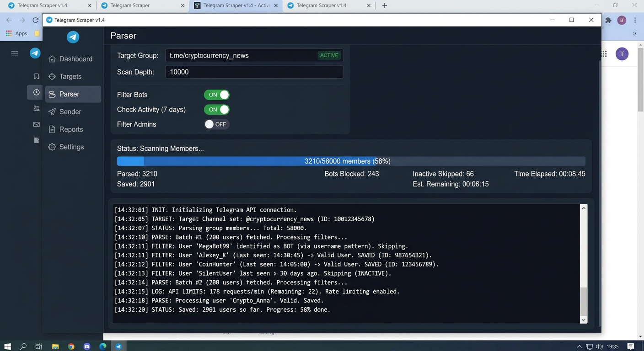Open the browser Extensions puzzle icon
The height and width of the screenshot is (351, 644).
click(x=608, y=20)
